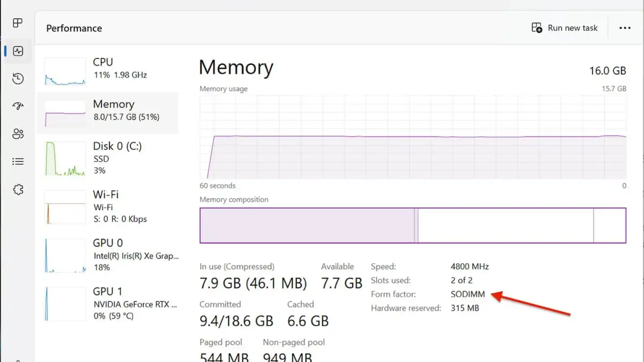Click the CPU mini graph thumbnail

(x=65, y=72)
